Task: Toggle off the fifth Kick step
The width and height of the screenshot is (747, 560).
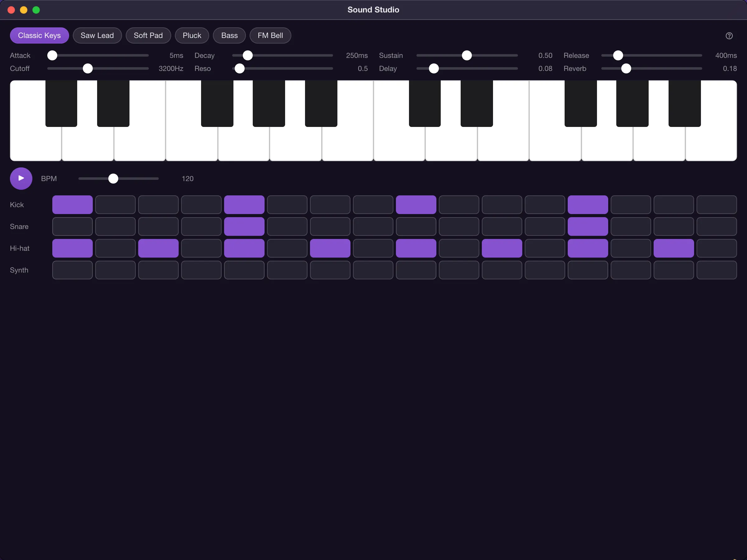Action: [x=244, y=205]
